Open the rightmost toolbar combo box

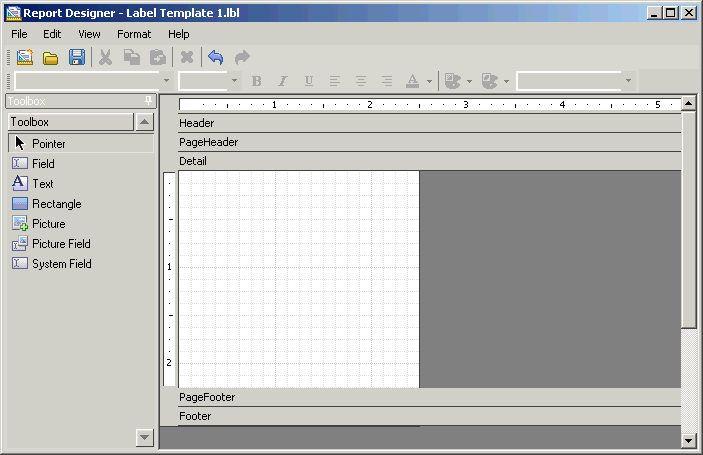(575, 81)
